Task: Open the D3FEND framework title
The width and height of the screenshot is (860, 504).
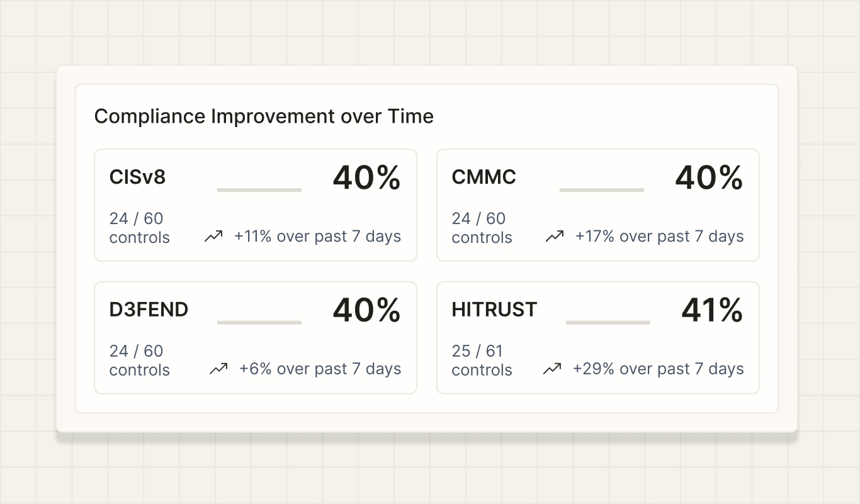Action: click(x=149, y=310)
